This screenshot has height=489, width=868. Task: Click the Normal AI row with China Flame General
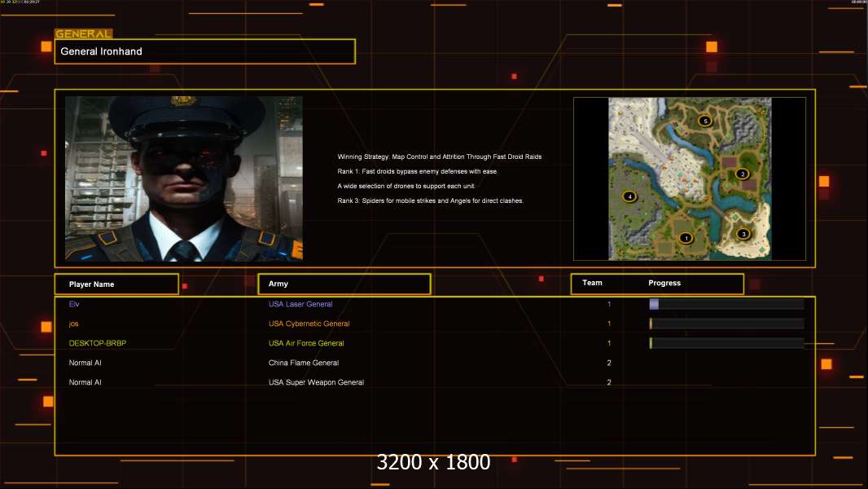click(x=435, y=363)
